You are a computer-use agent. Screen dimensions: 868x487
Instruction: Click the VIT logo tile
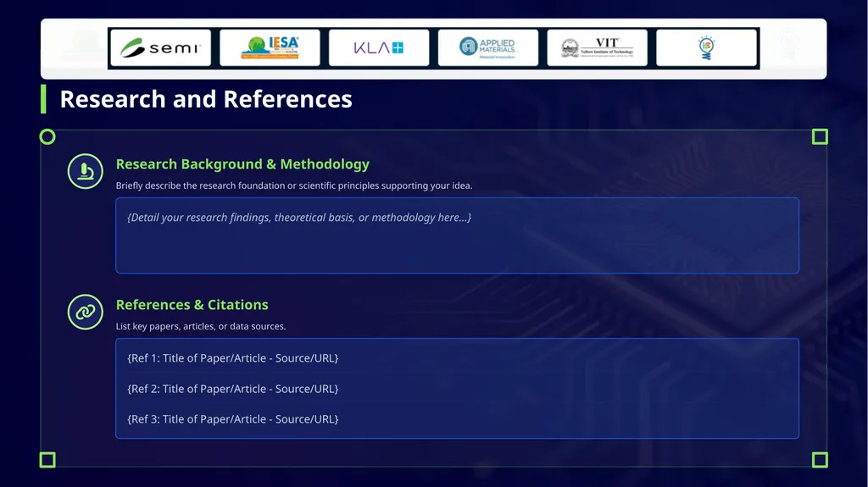597,48
